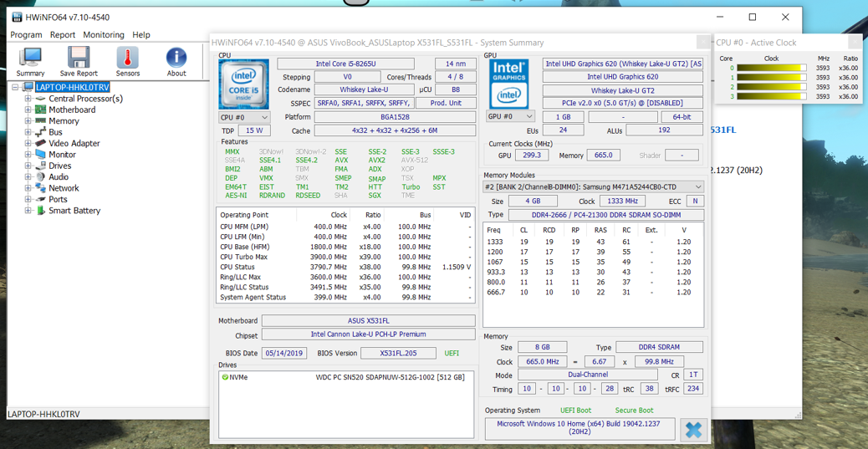Screen dimensions: 868x449
Task: Click the BIOS Version X531FL.205 field
Action: click(x=399, y=353)
